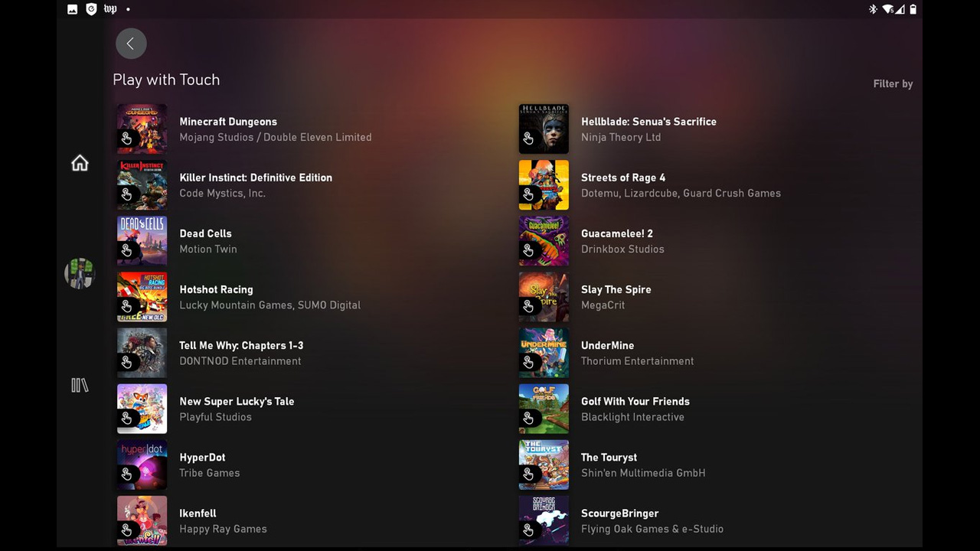980x551 pixels.
Task: Tap the image notification icon in status bar
Action: (72, 9)
